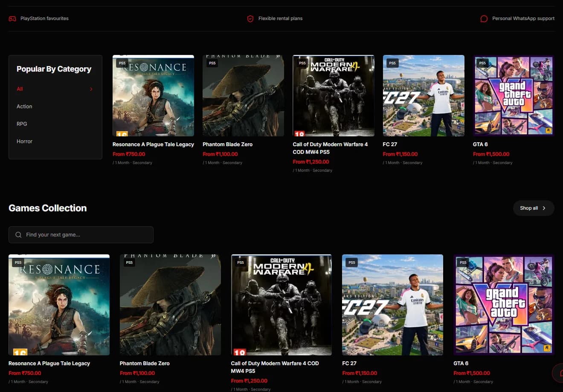Click the PS5 badge on Resonance collection cover
This screenshot has height=392, width=563.
pos(18,262)
